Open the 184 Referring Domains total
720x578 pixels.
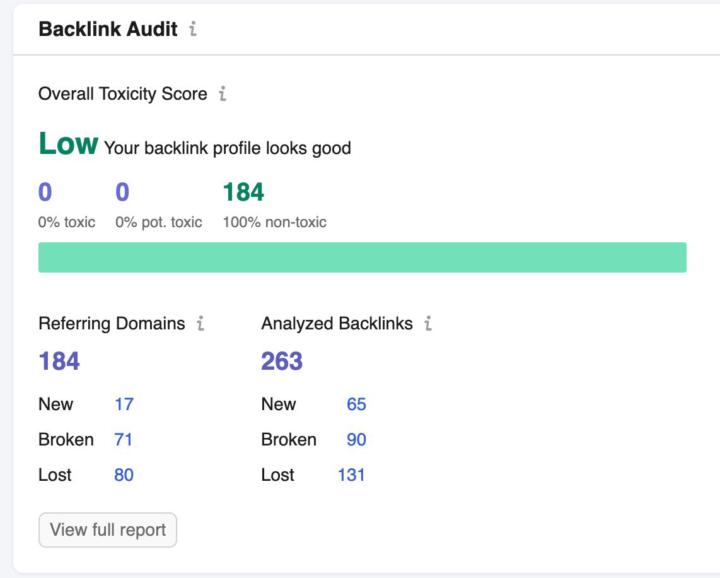[59, 361]
